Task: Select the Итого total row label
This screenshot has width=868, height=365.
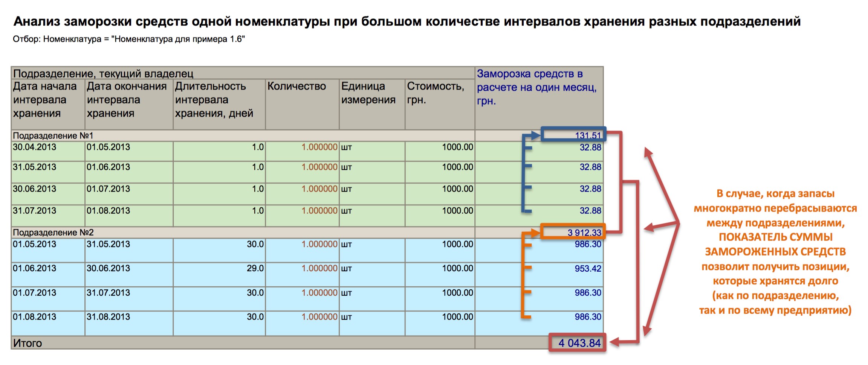Action: 28,343
